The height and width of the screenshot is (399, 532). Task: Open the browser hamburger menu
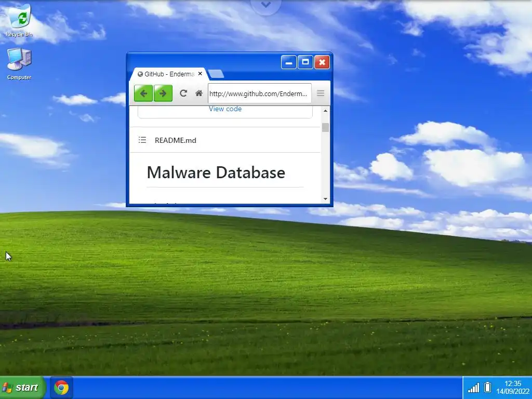[321, 93]
